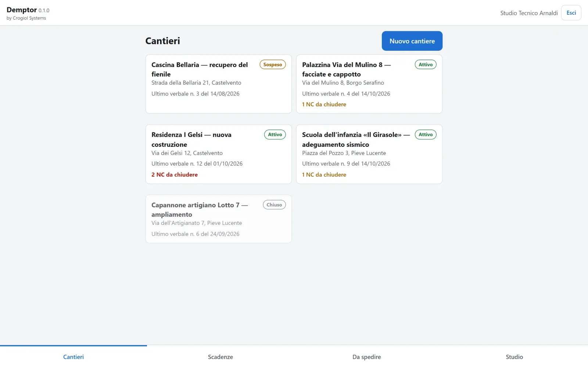The width and height of the screenshot is (588, 368).
Task: Click 'by Crogiol Systems' text
Action: [26, 18]
